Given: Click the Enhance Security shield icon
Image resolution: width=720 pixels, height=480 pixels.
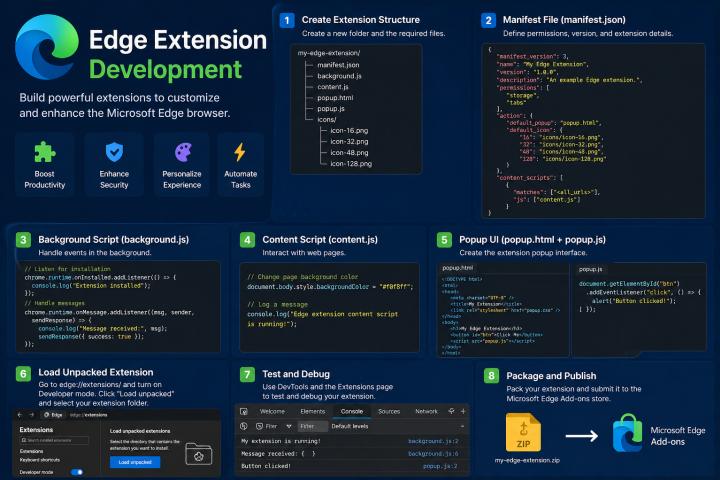Looking at the screenshot, I should click(x=113, y=152).
